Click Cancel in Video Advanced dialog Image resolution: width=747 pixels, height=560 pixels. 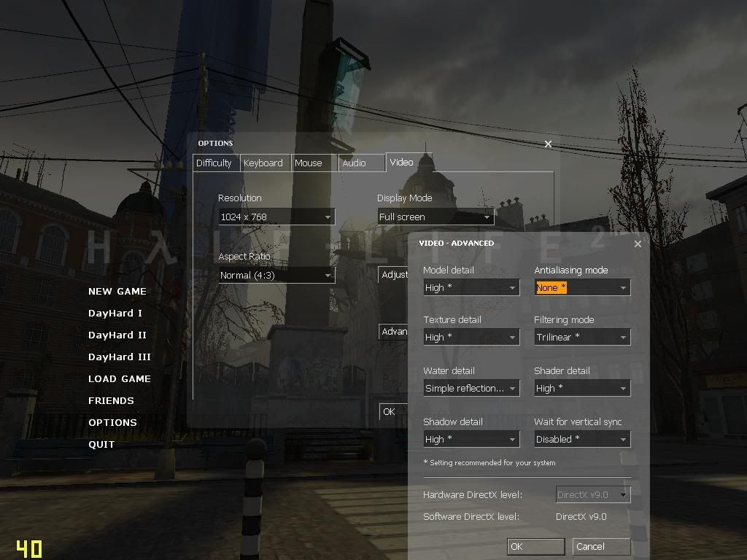point(602,547)
